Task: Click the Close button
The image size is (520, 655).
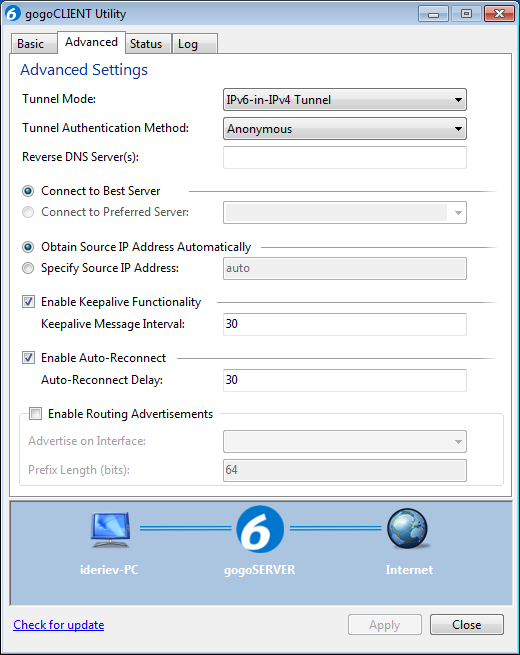Action: (467, 625)
